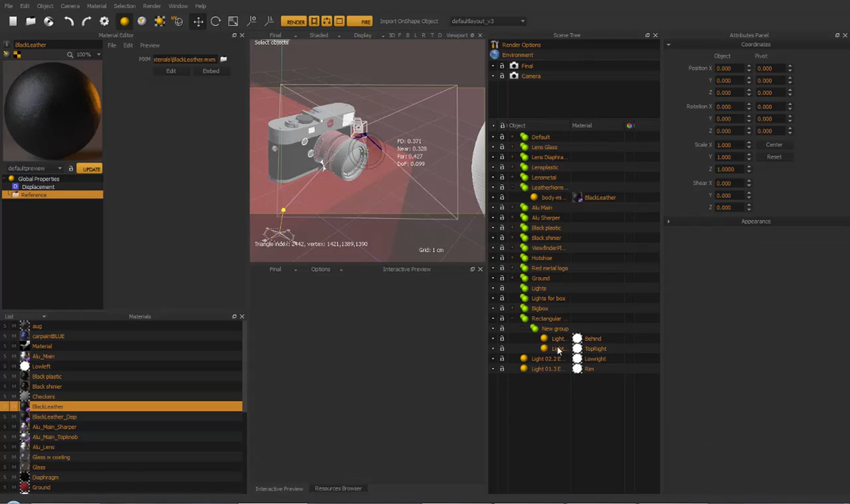
Task: Click the open scene folder icon
Action: click(31, 21)
